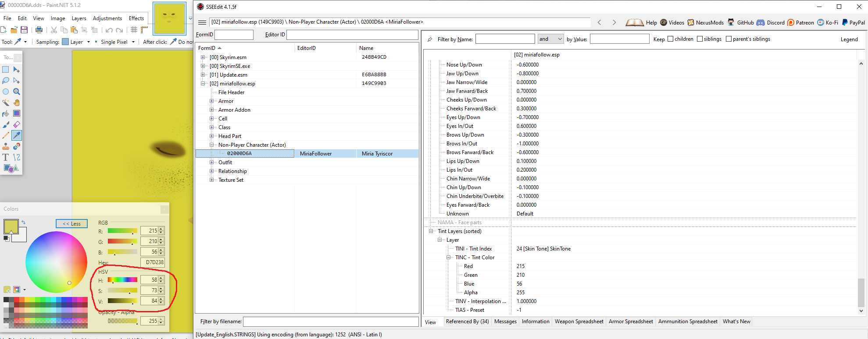The width and height of the screenshot is (868, 339).
Task: Select the Move Selected Pixels tool
Action: (x=17, y=70)
